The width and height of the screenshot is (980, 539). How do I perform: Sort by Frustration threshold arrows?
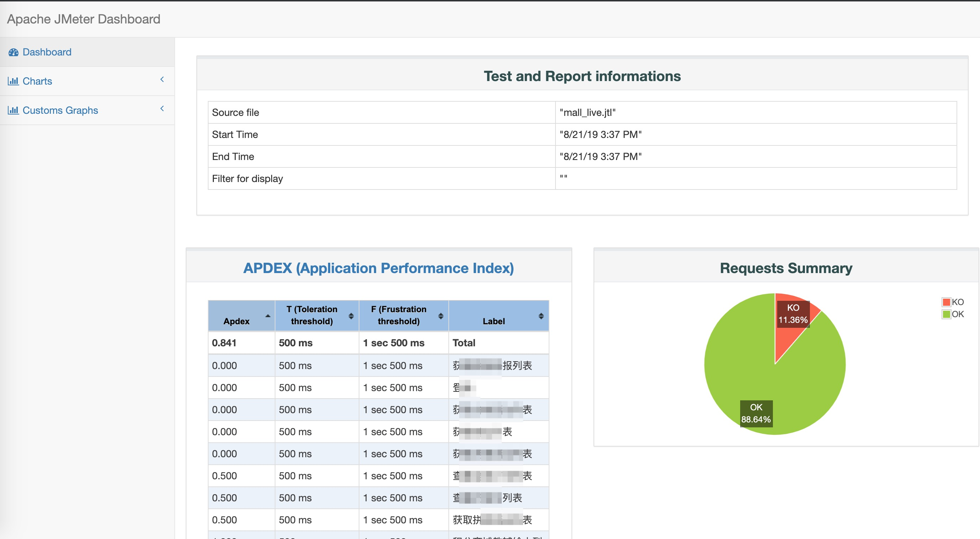(441, 316)
